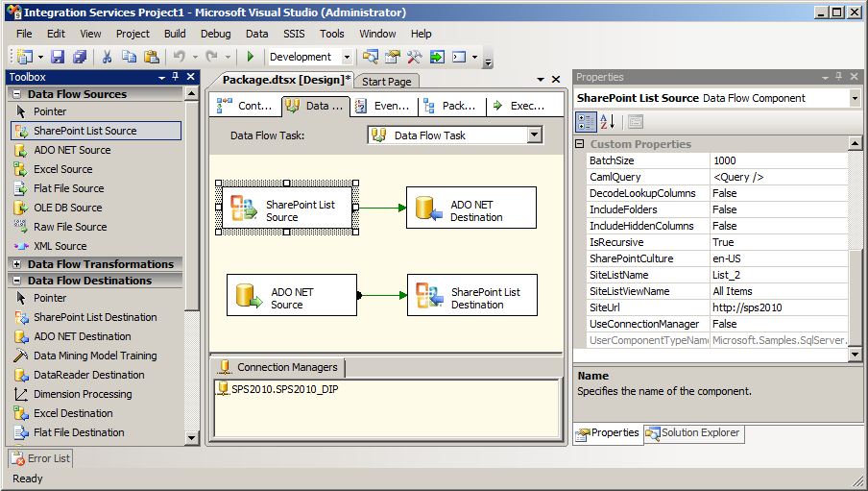The height and width of the screenshot is (491, 868).
Task: Toggle Categorized view in Properties
Action: [x=586, y=122]
